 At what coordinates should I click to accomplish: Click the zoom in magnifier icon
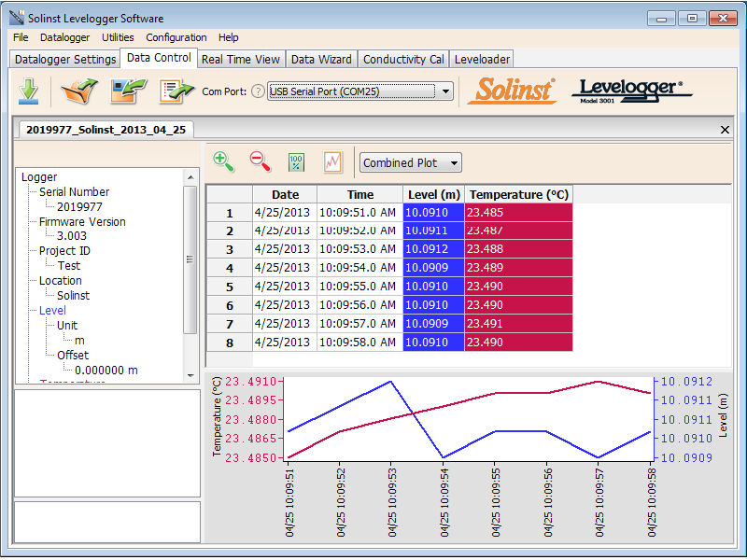[x=223, y=162]
